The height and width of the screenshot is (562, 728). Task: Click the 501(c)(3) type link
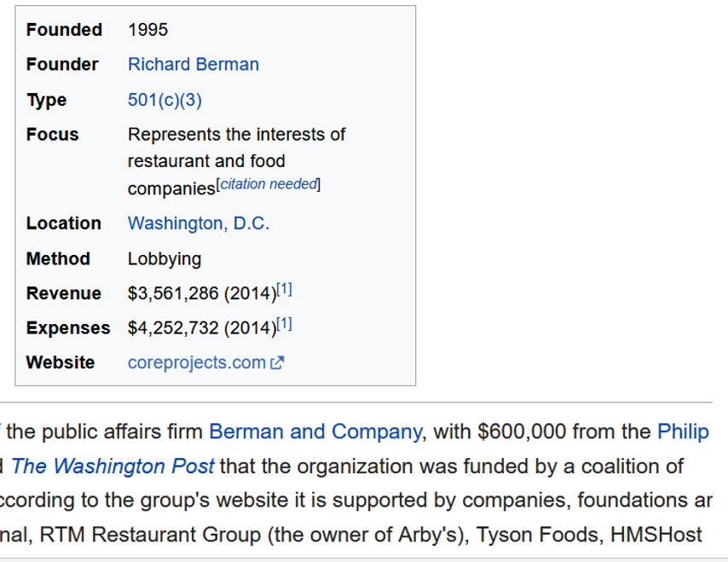[x=165, y=100]
